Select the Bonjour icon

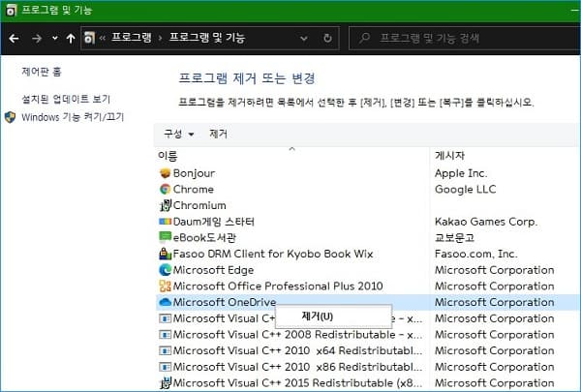point(165,173)
